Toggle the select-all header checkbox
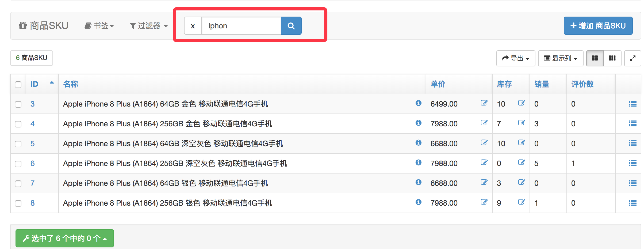 click(x=18, y=84)
